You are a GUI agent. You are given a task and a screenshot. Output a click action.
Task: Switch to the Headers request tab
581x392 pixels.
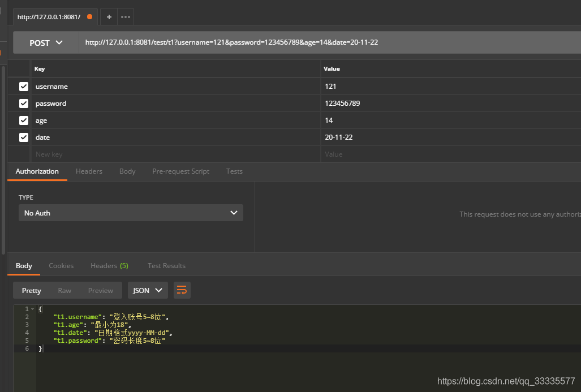(89, 171)
